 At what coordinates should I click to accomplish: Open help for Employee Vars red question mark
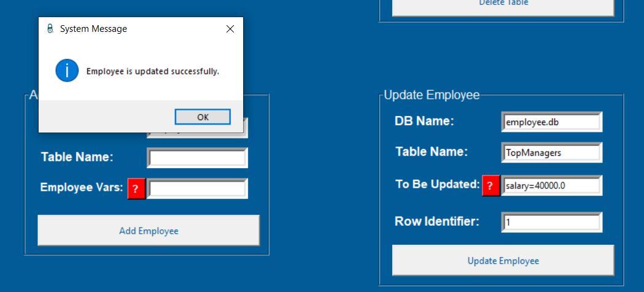[136, 190]
